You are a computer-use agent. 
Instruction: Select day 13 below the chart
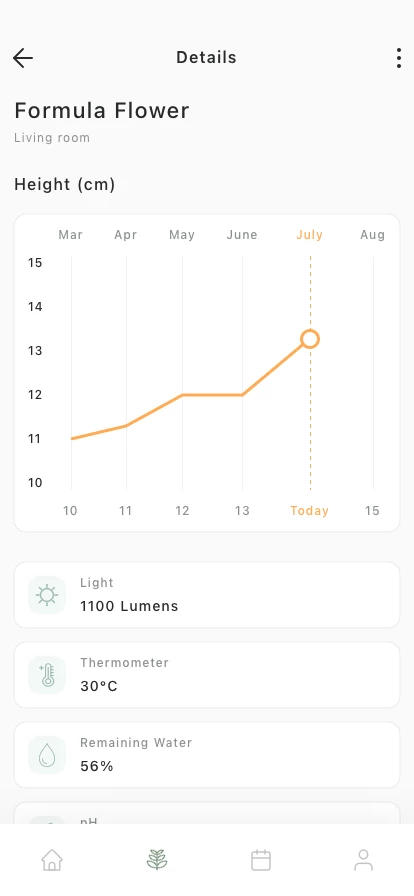242,511
